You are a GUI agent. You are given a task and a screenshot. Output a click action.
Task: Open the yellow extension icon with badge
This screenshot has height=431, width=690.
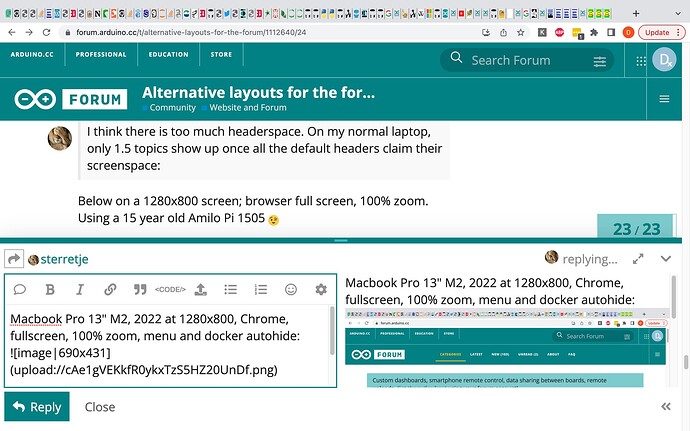click(577, 33)
